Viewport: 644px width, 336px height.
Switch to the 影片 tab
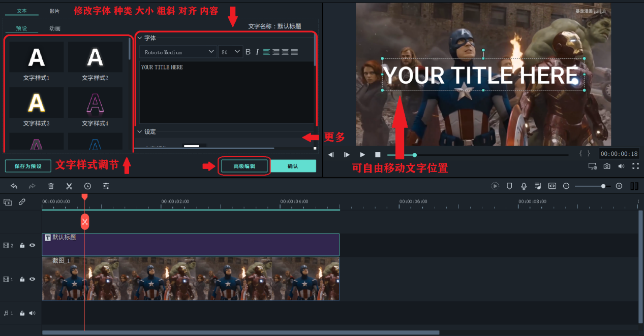click(54, 11)
